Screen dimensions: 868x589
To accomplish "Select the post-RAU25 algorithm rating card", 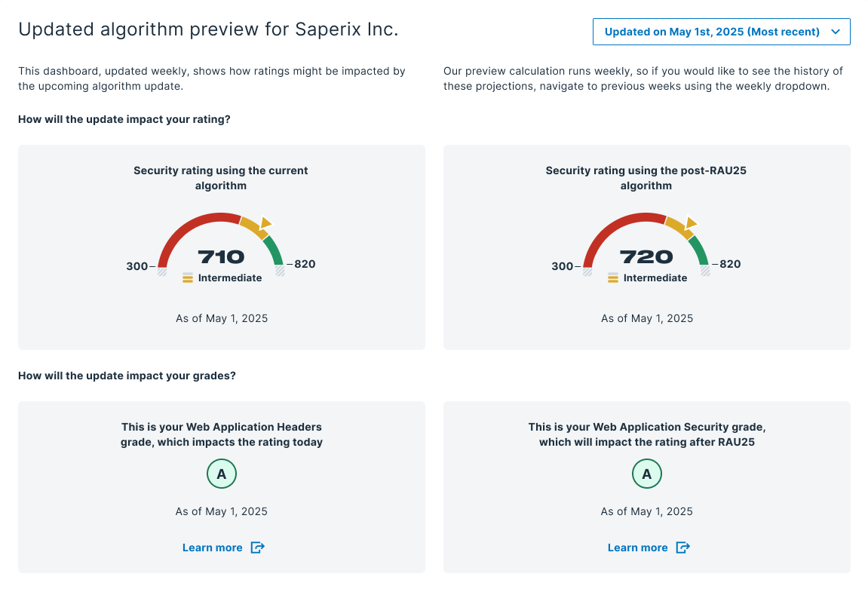I will 646,247.
